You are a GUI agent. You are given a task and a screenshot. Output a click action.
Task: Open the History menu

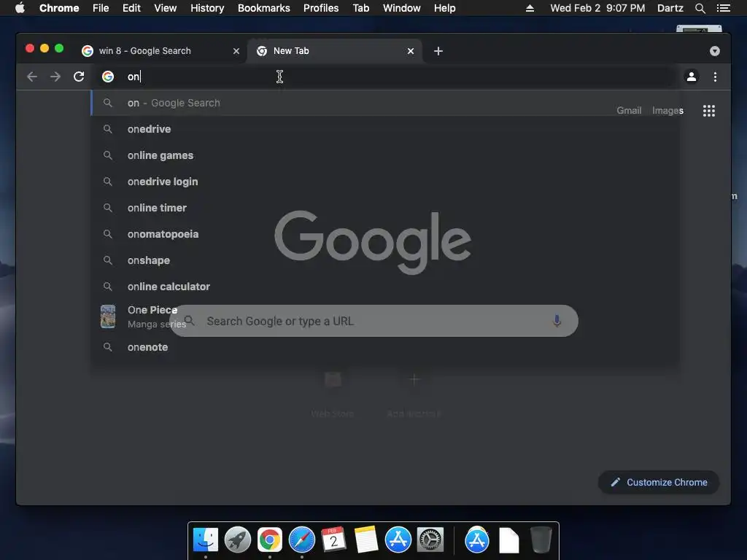[207, 8]
